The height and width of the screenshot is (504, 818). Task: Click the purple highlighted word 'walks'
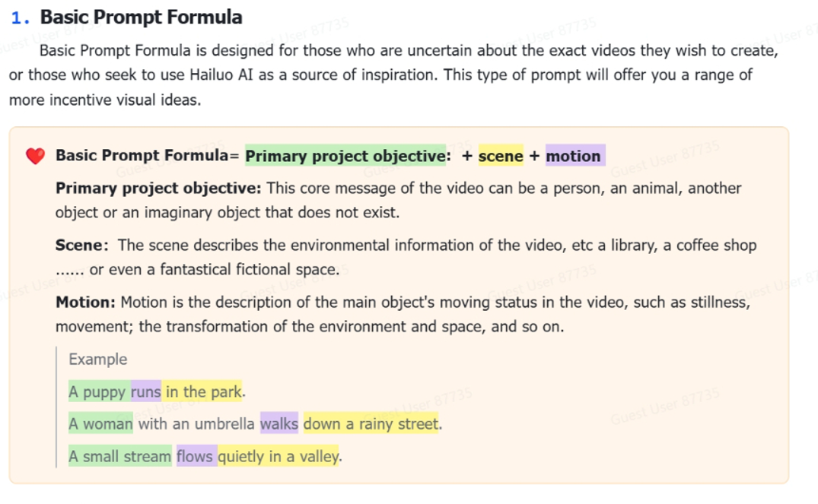[279, 423]
